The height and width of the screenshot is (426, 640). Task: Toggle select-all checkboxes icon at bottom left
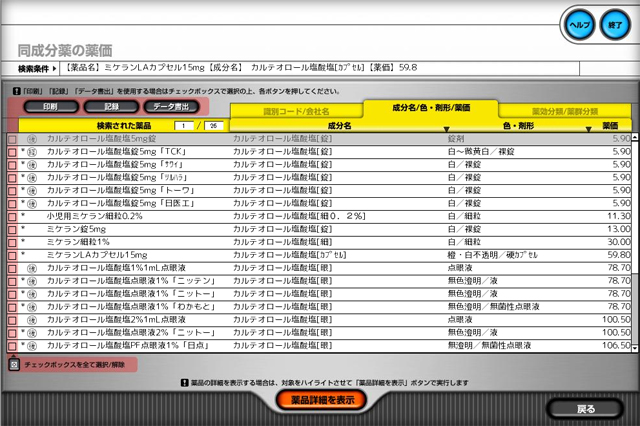[x=14, y=364]
